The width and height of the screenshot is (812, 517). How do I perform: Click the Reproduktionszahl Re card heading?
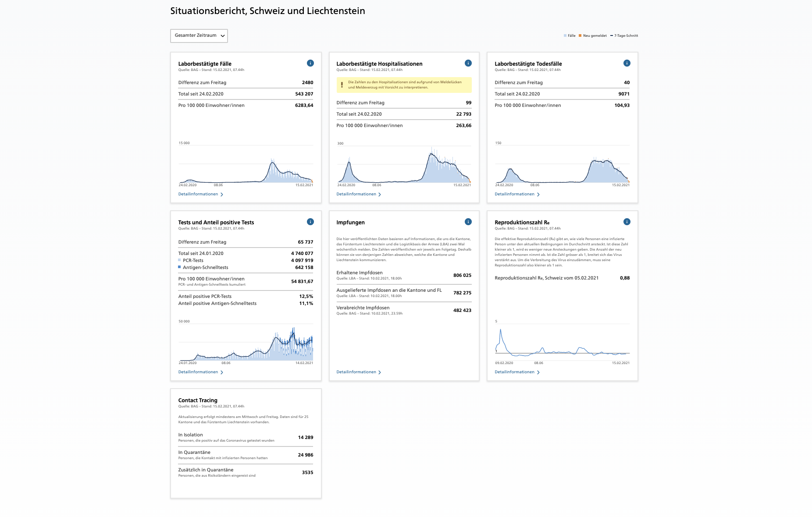click(x=522, y=223)
